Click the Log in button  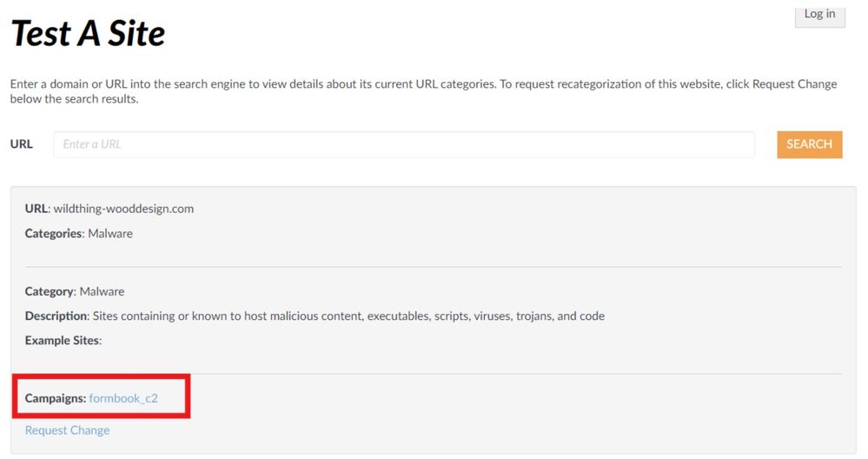[819, 14]
